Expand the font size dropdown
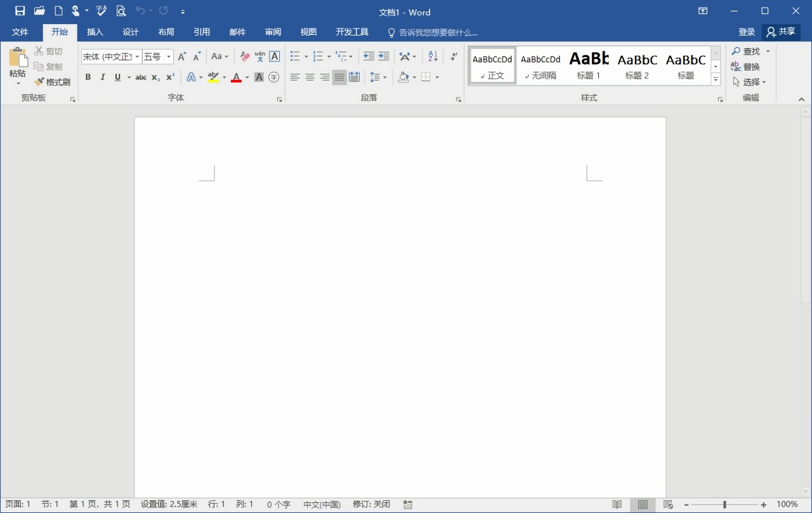 [x=167, y=56]
